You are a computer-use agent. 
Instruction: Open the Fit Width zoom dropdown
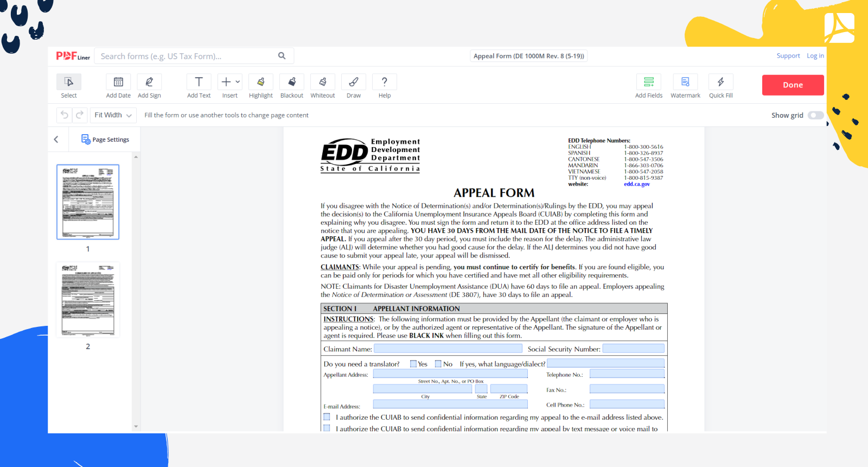[x=113, y=115]
